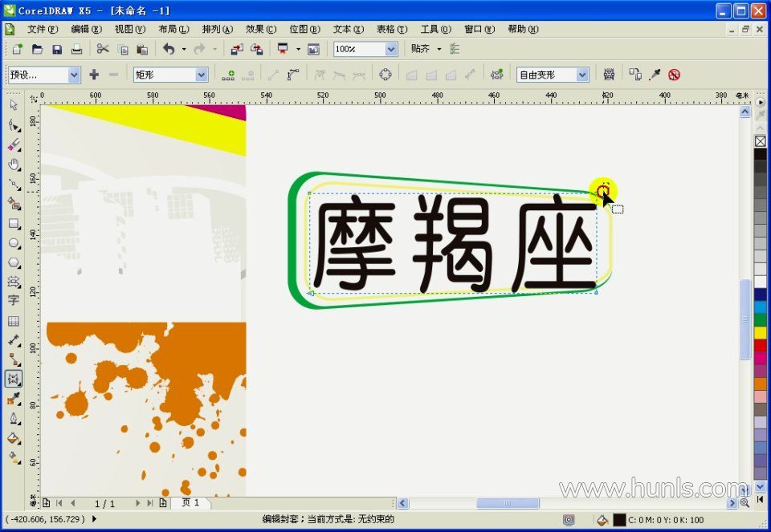Pick the red swatch in the color palette
This screenshot has height=532, width=771.
tap(760, 345)
